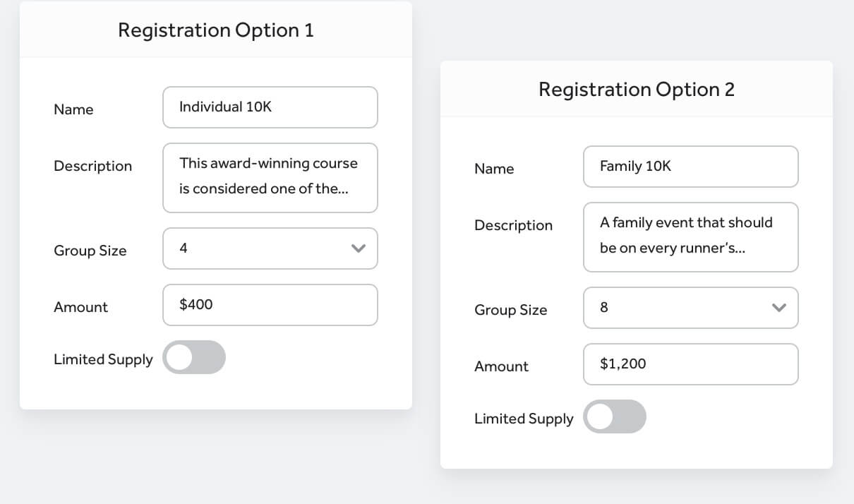Open the Group Size dropdown showing 4

[270, 248]
